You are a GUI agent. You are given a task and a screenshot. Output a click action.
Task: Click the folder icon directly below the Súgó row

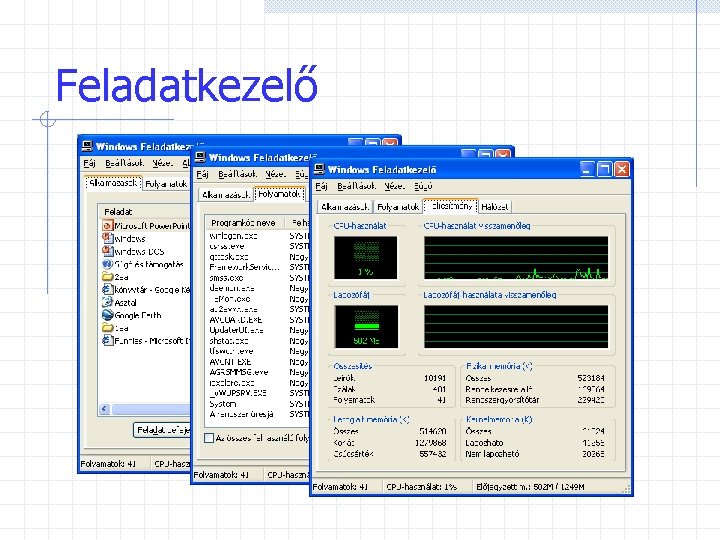pos(107,277)
